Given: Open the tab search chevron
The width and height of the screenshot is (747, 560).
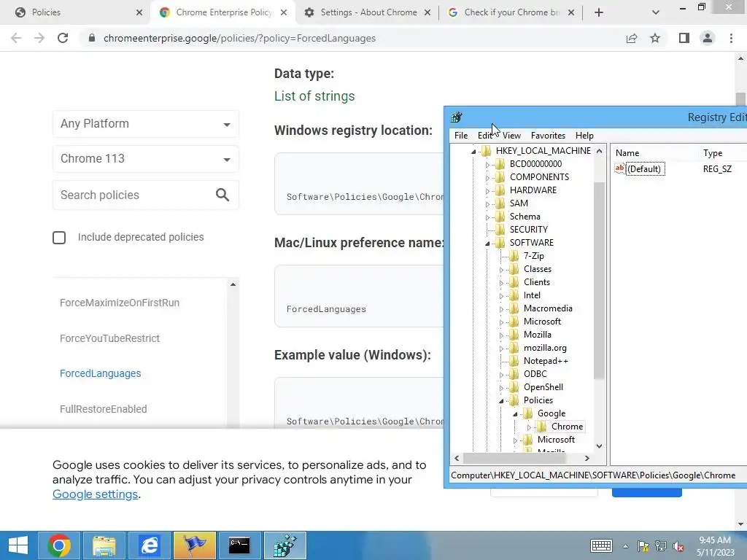Looking at the screenshot, I should pyautogui.click(x=656, y=12).
